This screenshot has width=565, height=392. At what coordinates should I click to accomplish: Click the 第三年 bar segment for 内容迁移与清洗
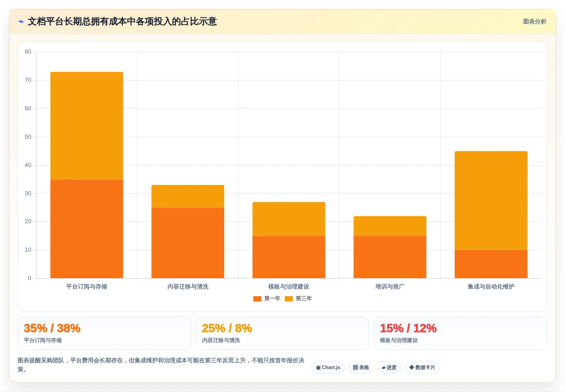point(188,196)
